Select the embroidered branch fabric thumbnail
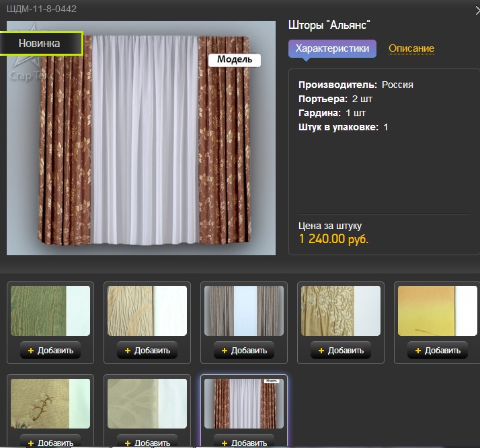 tap(50, 404)
